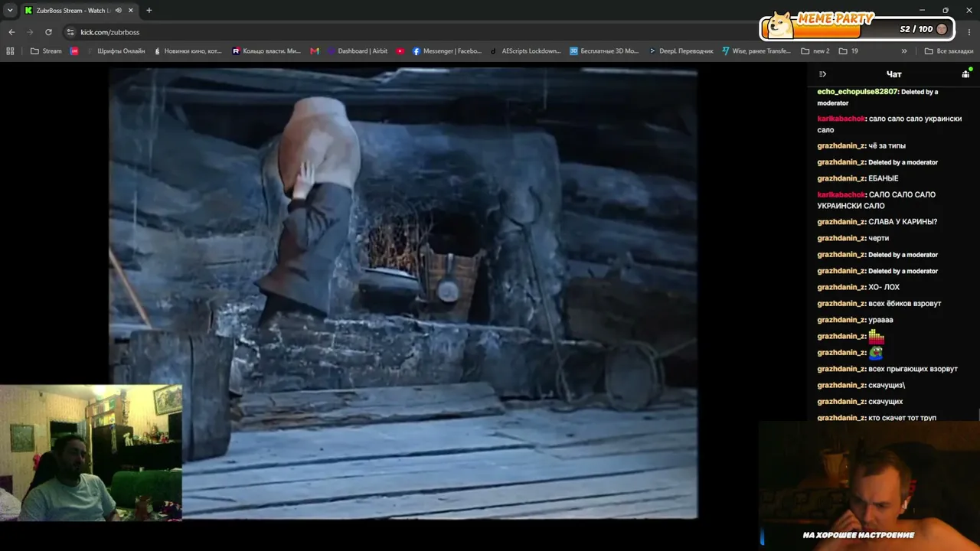
Task: Click the chat message 'СЛАВА У КАРИНЫ?'
Action: pos(903,222)
